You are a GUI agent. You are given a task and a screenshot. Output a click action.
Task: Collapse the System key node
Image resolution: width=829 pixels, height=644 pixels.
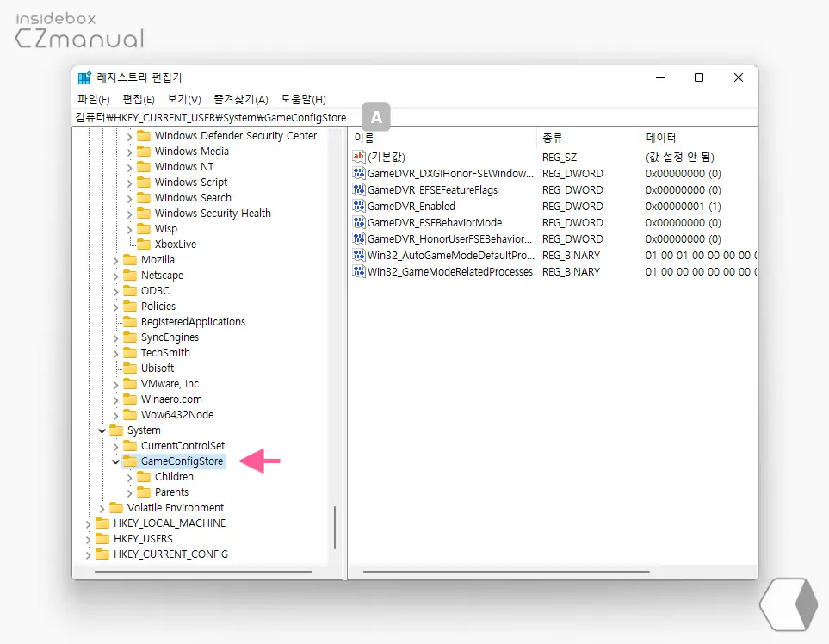102,430
